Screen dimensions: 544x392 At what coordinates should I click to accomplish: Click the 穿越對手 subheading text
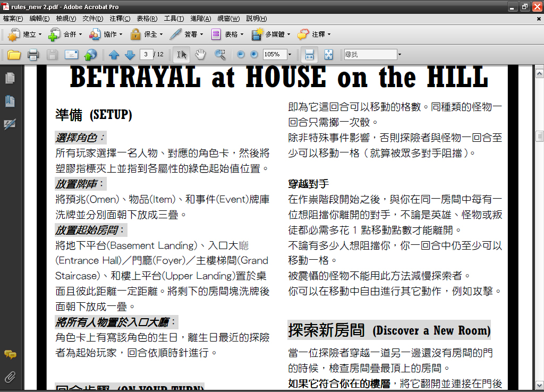[309, 184]
